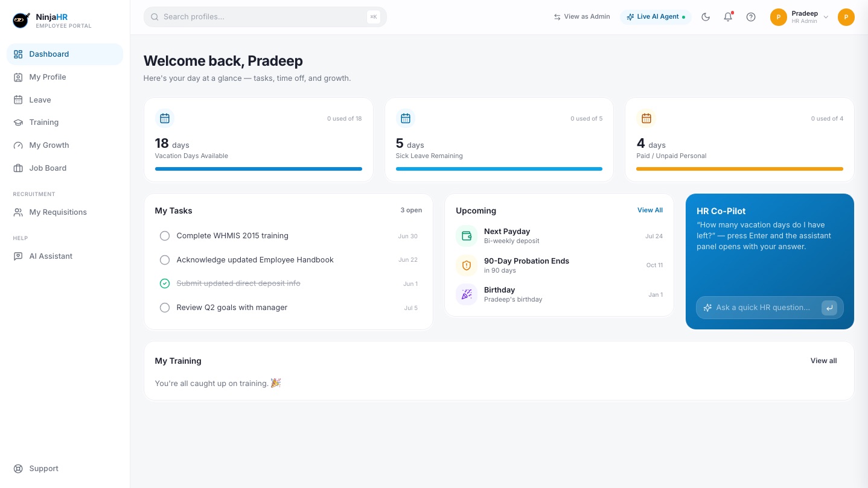Open the notifications bell
The image size is (868, 488).
click(x=728, y=17)
